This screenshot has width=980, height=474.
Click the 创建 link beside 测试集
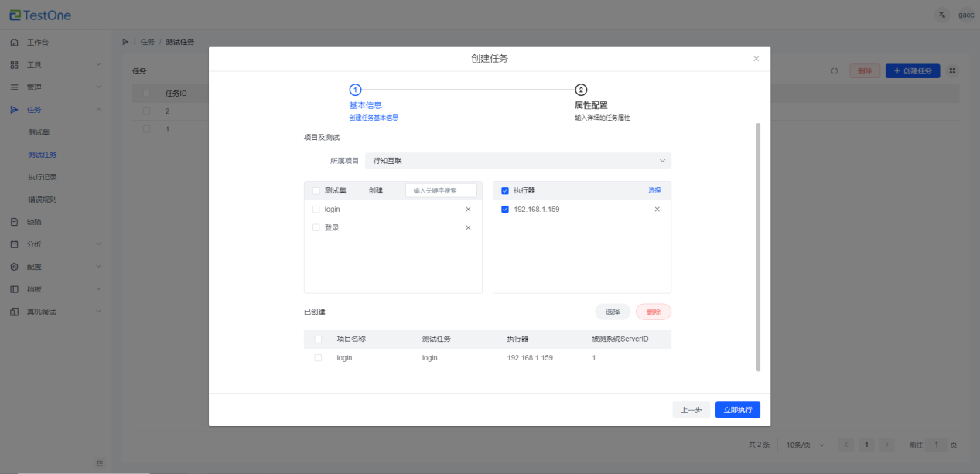point(376,190)
